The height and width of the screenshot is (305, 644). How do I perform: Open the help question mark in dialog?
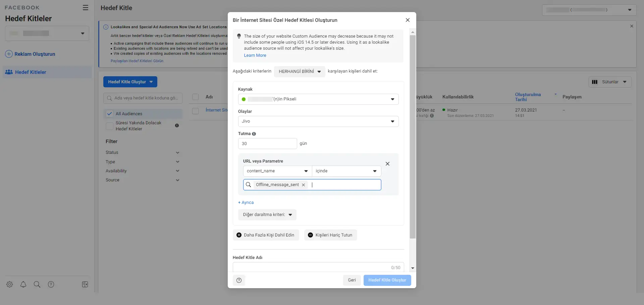tap(239, 280)
